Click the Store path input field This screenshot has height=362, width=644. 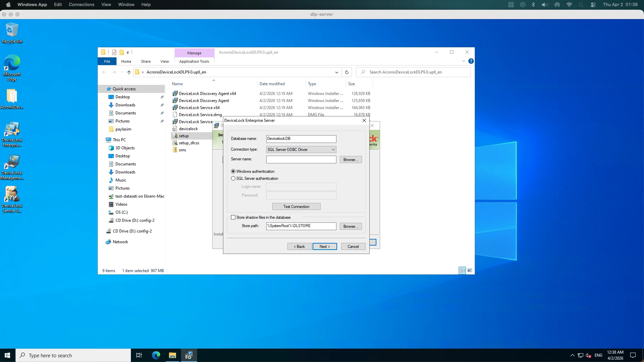point(301,226)
